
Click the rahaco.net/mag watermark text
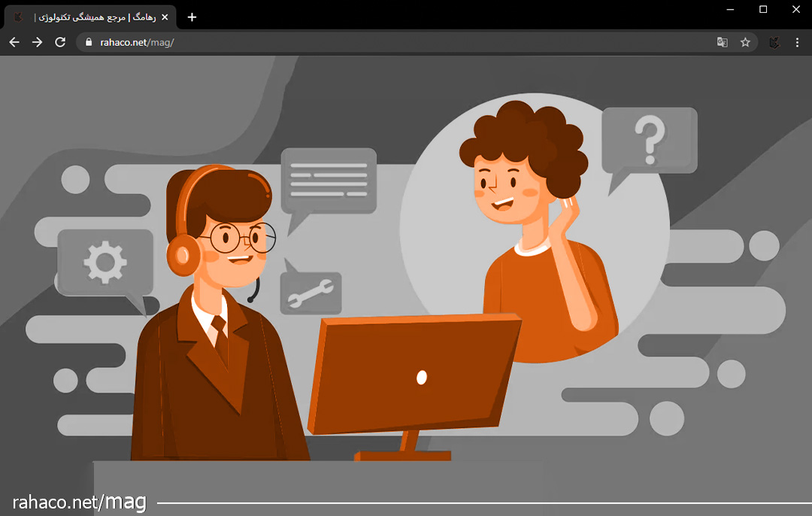pyautogui.click(x=79, y=502)
